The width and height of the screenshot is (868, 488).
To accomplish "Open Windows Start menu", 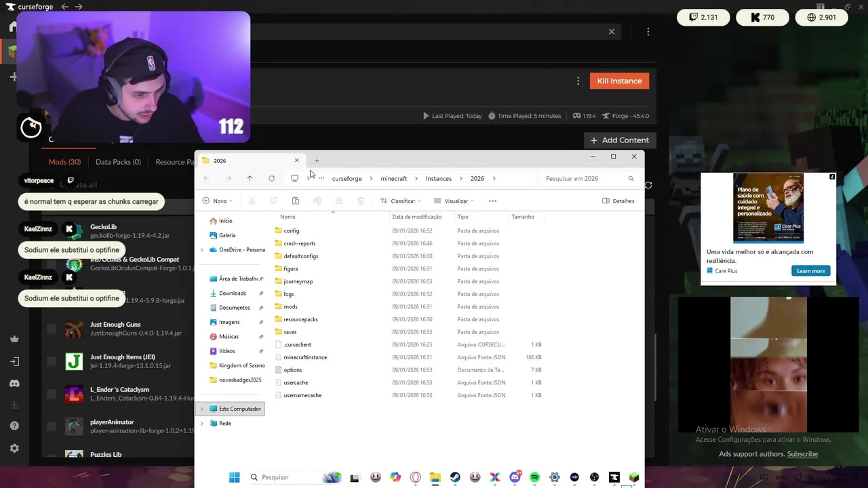I will [234, 477].
